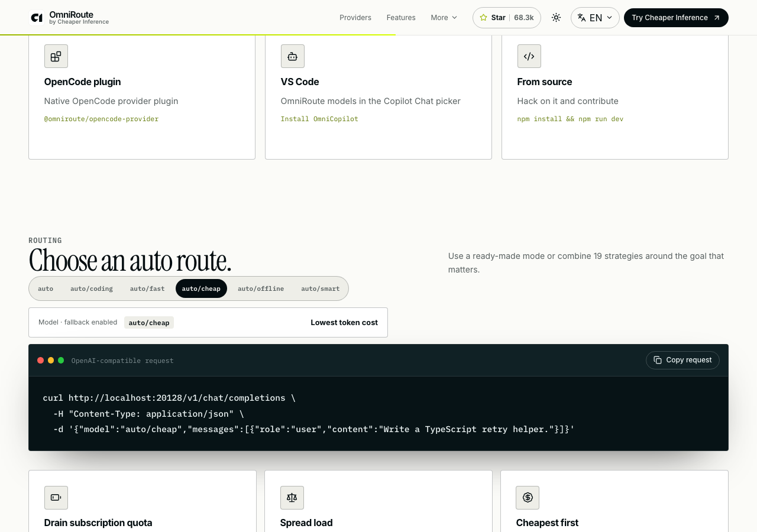
Task: Click the green terminal window dot
Action: tap(61, 361)
